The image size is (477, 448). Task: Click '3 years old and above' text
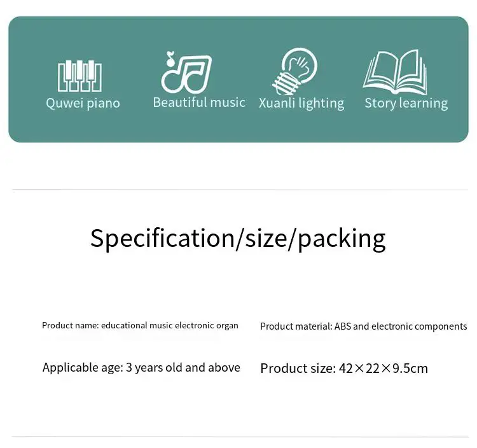(183, 367)
